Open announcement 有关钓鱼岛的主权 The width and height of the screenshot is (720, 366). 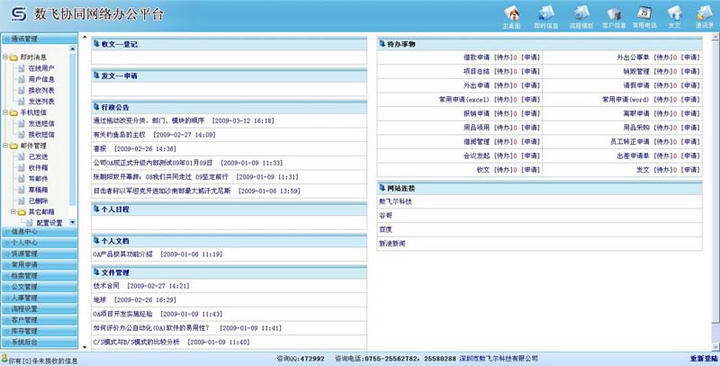point(119,135)
